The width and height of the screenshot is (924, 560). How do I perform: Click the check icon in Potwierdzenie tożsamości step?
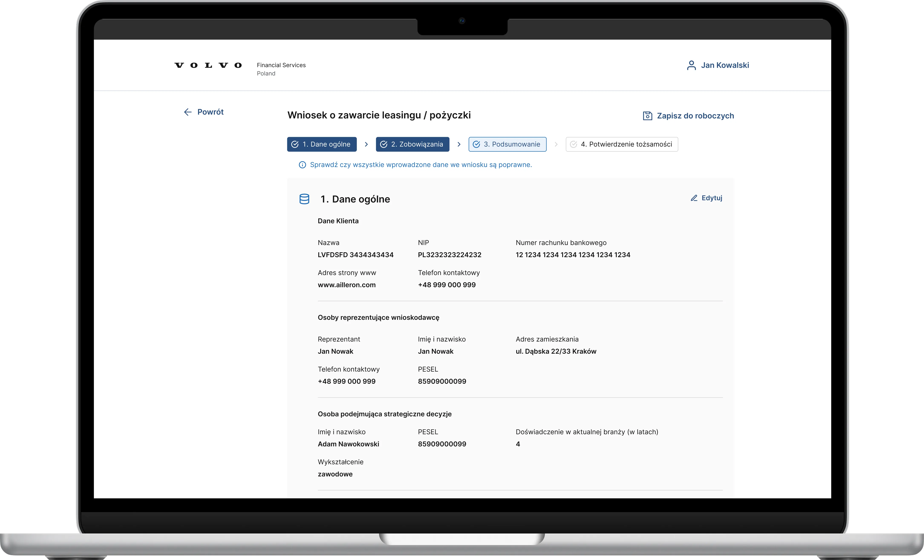(573, 144)
